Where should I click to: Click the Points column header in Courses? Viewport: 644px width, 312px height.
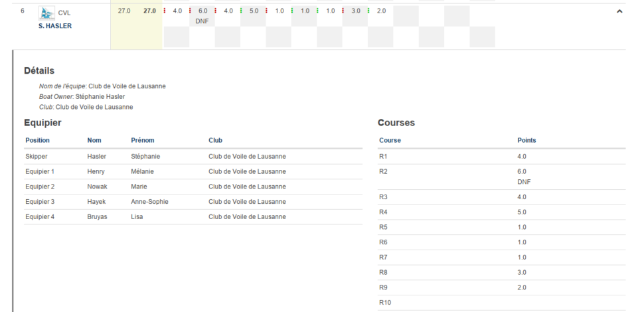point(526,140)
